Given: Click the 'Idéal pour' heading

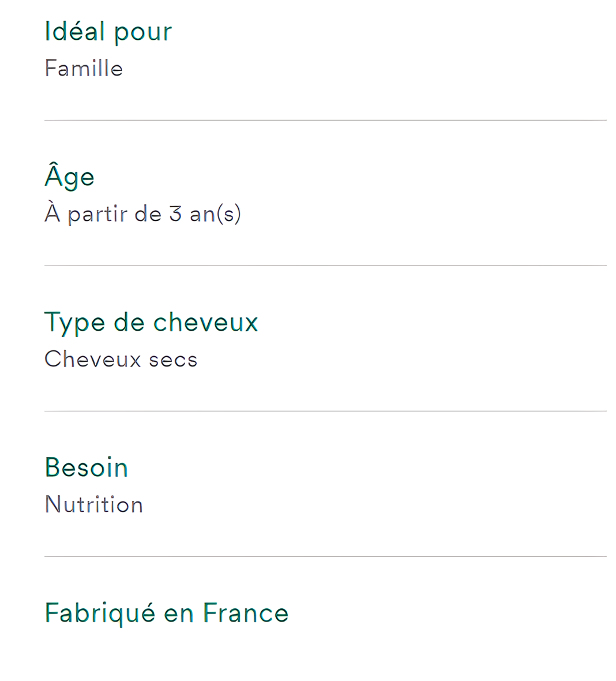Looking at the screenshot, I should [x=108, y=32].
